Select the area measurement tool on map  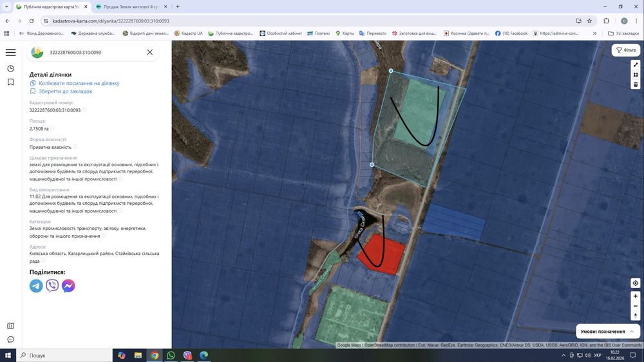coord(636,74)
